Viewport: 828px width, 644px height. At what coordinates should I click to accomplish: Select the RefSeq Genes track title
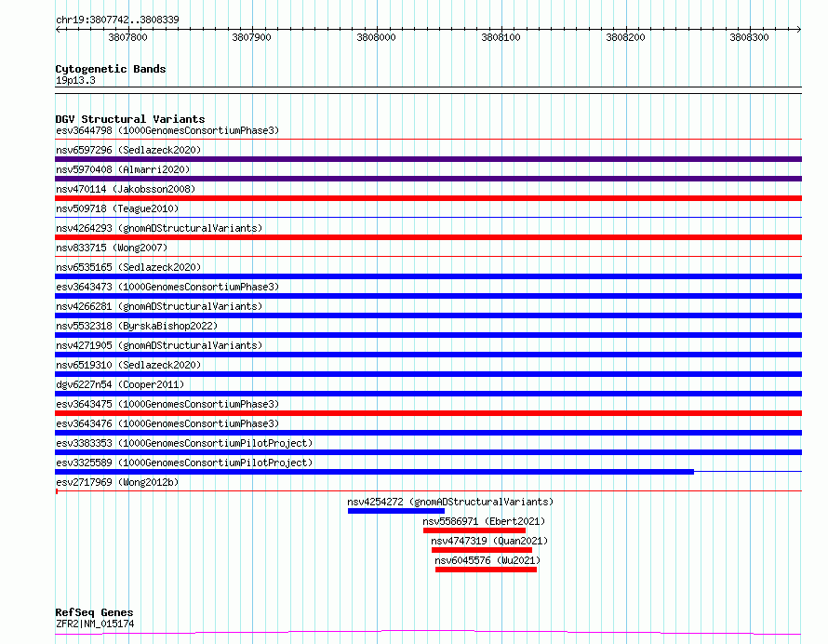pos(94,612)
